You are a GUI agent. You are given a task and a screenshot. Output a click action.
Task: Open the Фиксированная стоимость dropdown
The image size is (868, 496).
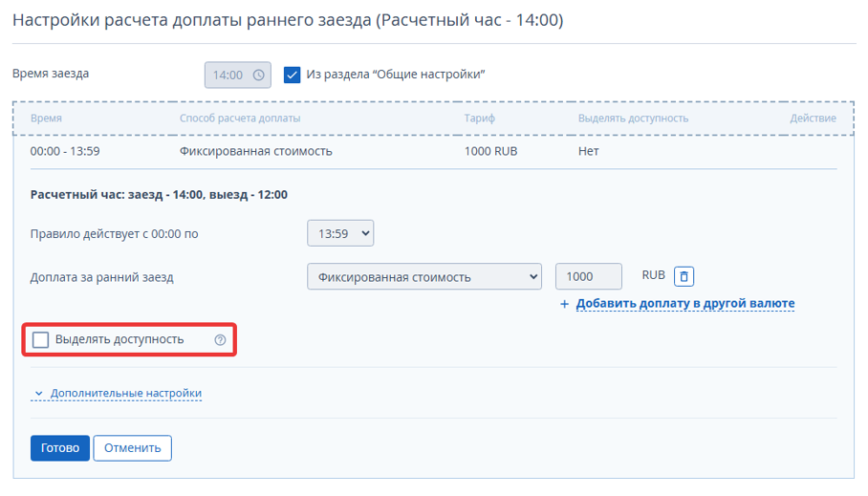(x=424, y=276)
